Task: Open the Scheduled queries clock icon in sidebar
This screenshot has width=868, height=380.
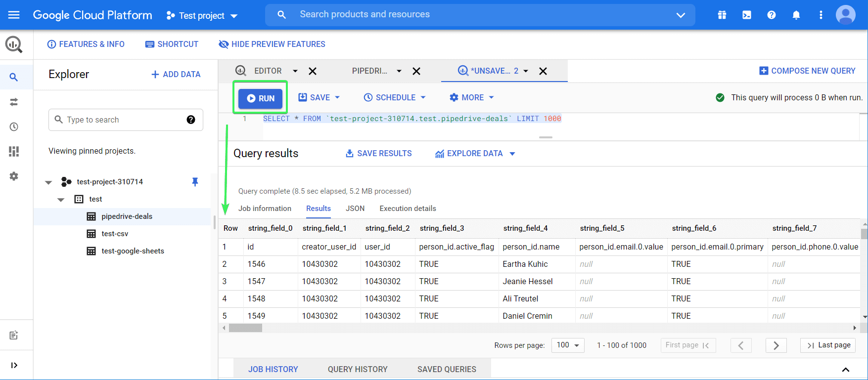Action: tap(14, 127)
